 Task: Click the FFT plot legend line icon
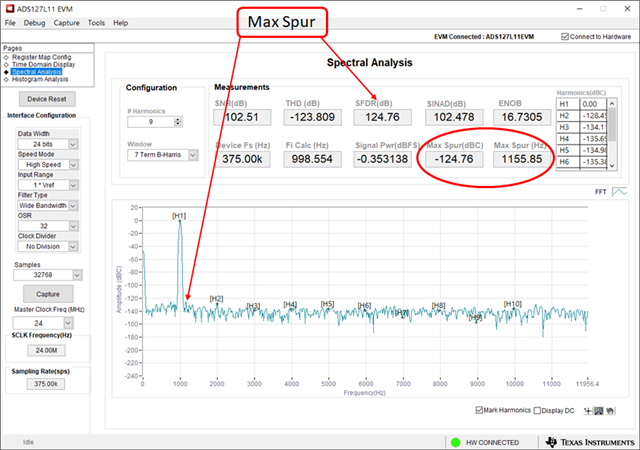[x=619, y=192]
